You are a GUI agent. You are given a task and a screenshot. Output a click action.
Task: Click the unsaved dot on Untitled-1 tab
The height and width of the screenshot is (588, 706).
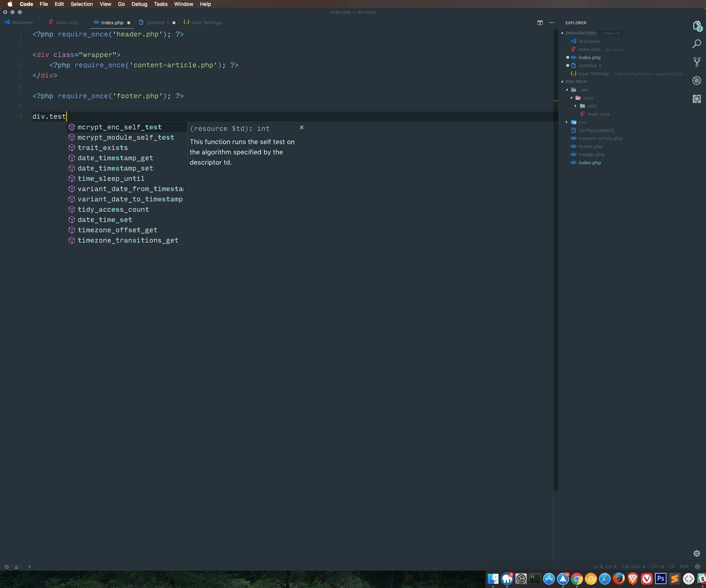point(174,23)
